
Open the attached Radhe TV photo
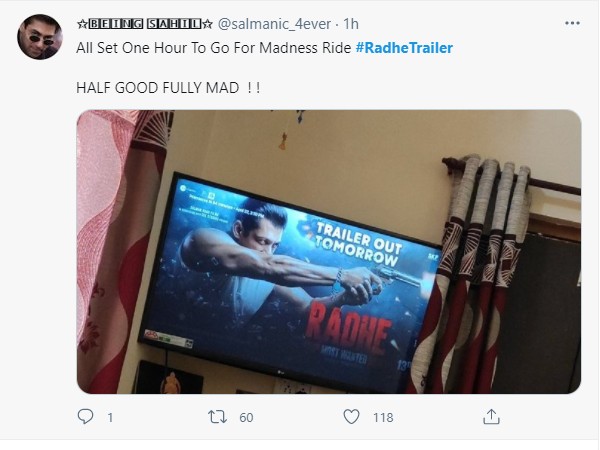tap(329, 252)
